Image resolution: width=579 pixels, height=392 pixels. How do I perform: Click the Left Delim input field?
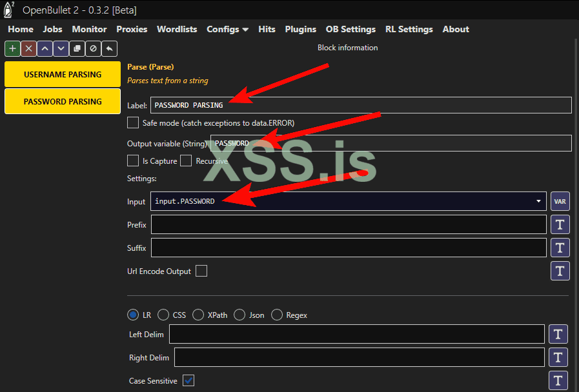tap(357, 334)
